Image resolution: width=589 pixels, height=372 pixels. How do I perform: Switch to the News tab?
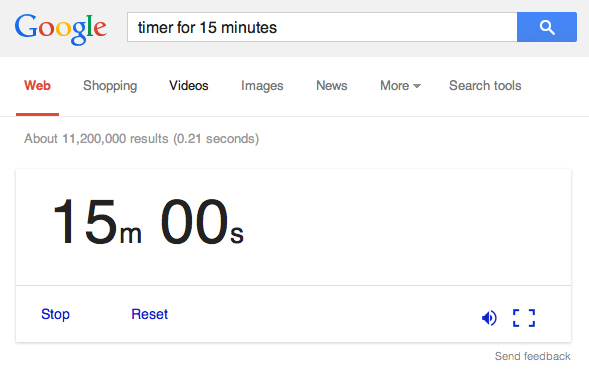point(332,86)
